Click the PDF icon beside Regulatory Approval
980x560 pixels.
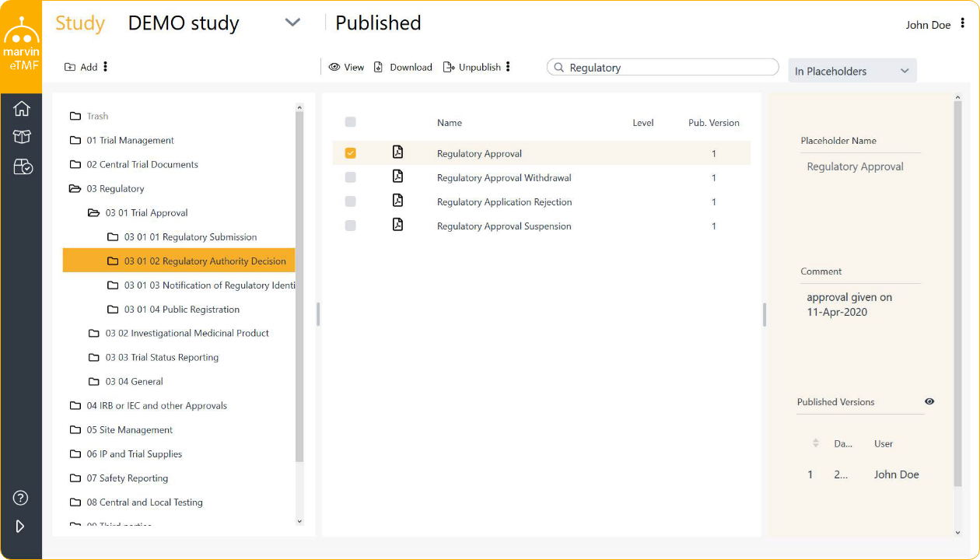397,152
